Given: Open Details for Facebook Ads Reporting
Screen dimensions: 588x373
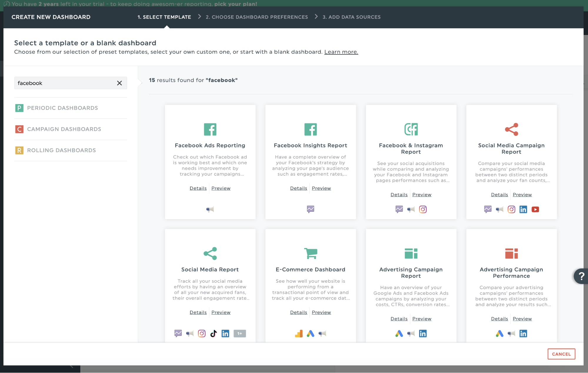Looking at the screenshot, I should [198, 188].
